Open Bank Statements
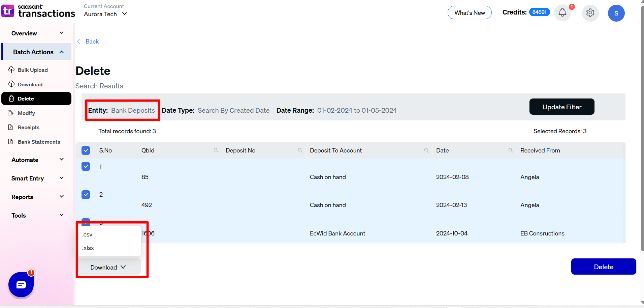 click(39, 142)
